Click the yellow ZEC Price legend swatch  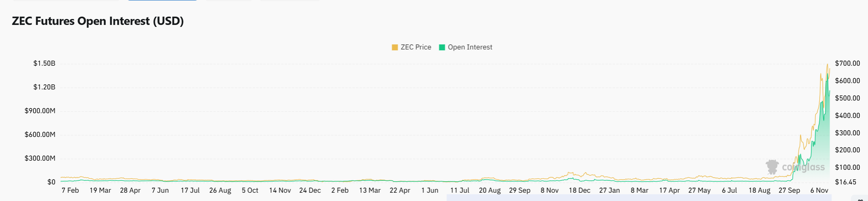click(395, 47)
